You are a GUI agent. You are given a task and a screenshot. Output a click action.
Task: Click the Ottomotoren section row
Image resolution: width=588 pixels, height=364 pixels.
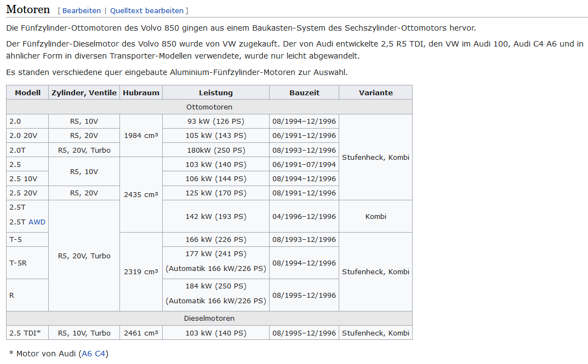tap(209, 107)
